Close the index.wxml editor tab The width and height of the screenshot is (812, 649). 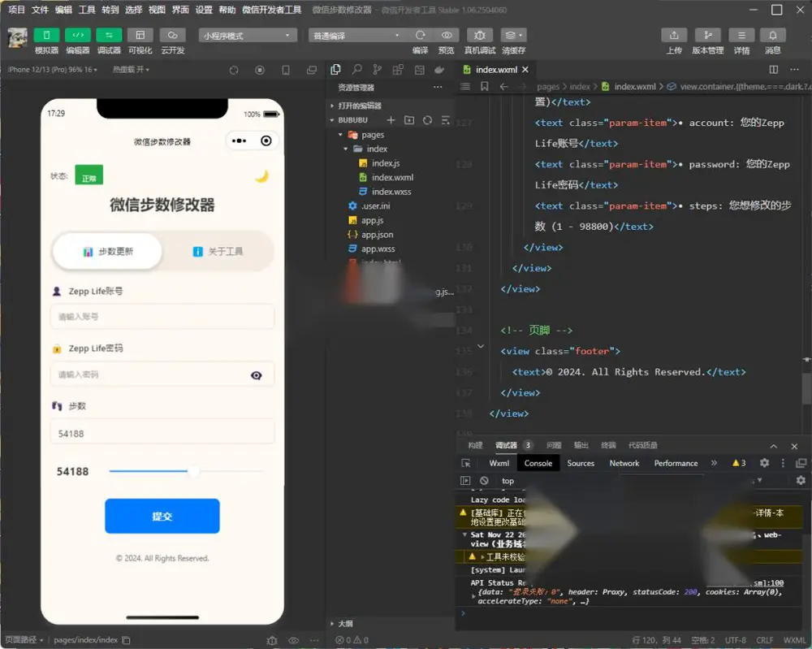(525, 69)
